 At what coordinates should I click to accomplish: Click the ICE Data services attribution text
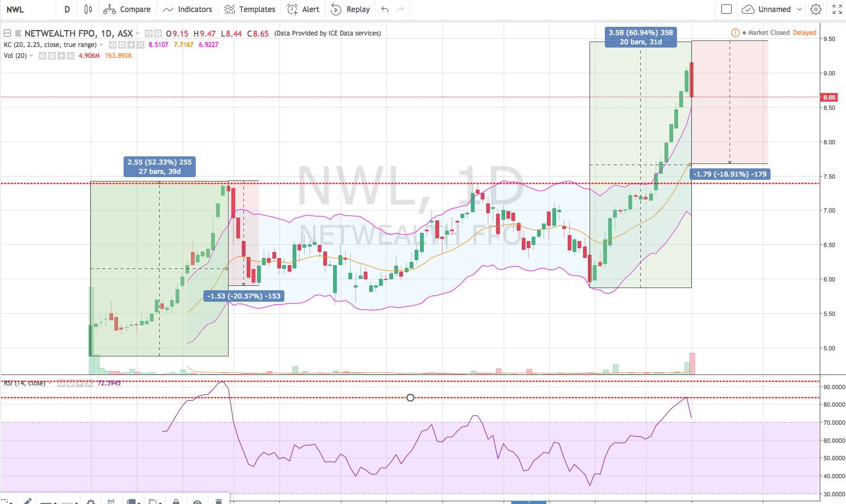pyautogui.click(x=328, y=33)
